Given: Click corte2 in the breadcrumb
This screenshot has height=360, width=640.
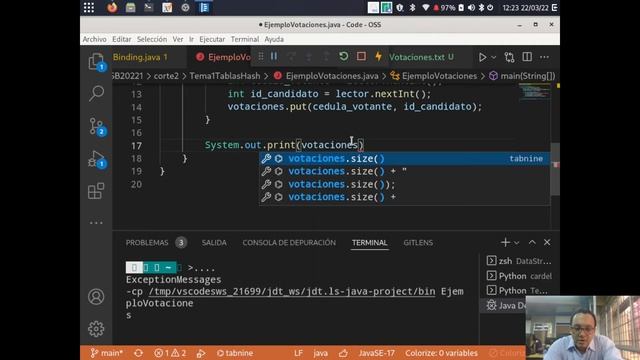Looking at the screenshot, I should coord(166,76).
